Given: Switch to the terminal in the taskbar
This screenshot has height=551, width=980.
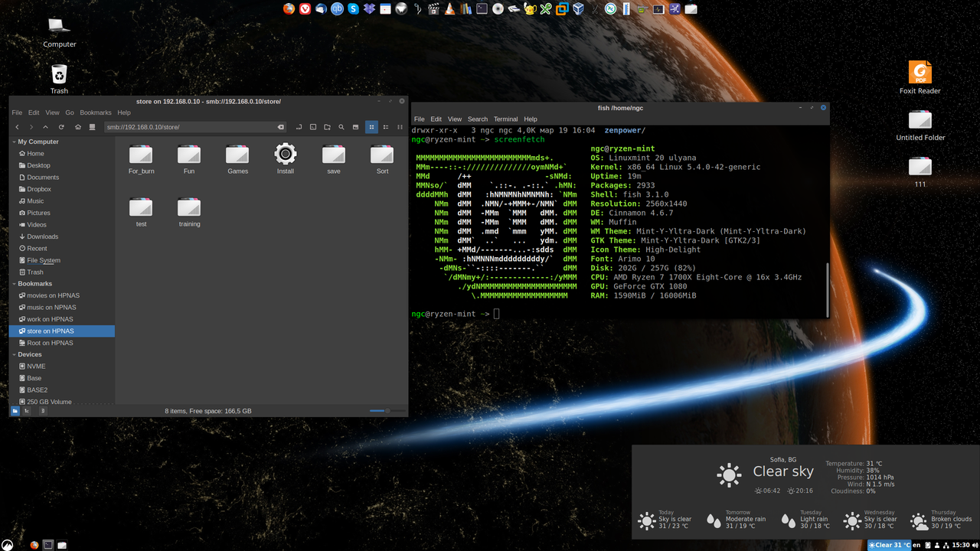Looking at the screenshot, I should point(47,545).
